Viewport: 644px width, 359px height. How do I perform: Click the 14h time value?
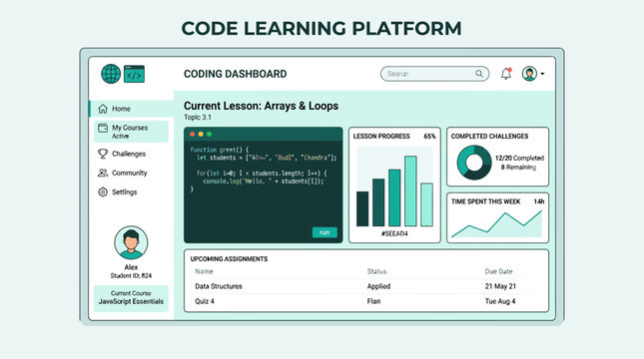coord(539,201)
